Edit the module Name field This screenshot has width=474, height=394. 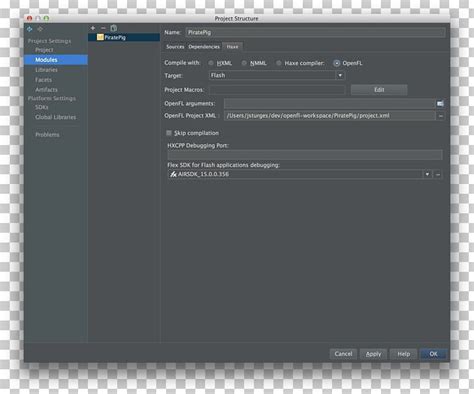click(315, 32)
